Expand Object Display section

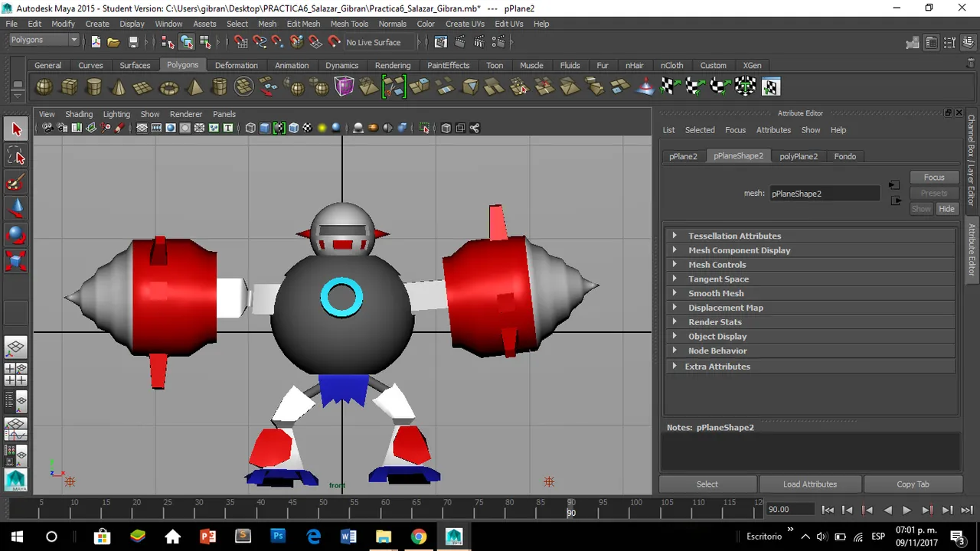pos(810,337)
